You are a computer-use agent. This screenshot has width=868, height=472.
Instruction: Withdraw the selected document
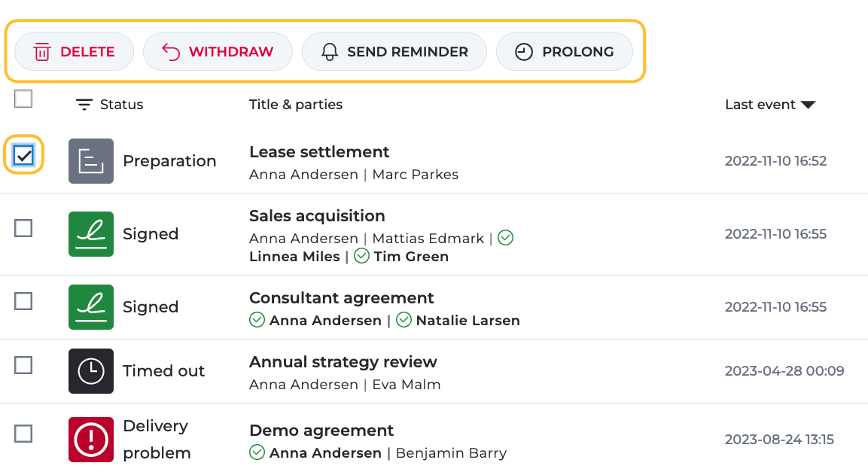218,52
